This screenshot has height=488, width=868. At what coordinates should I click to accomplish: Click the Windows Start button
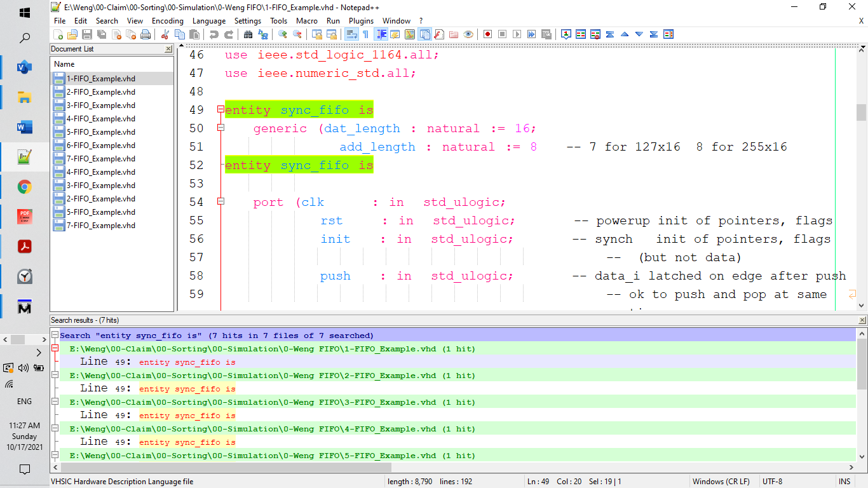pyautogui.click(x=25, y=12)
